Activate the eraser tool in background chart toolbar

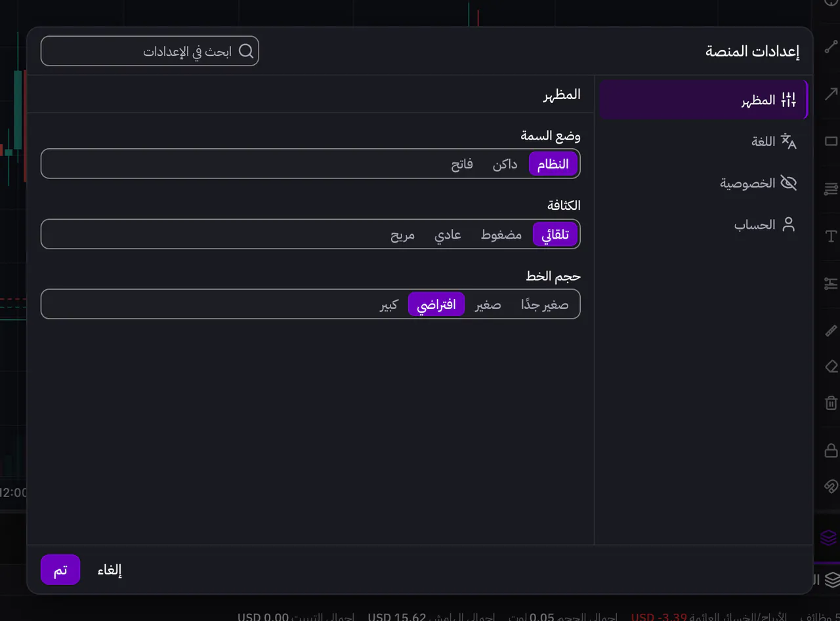[x=831, y=366]
